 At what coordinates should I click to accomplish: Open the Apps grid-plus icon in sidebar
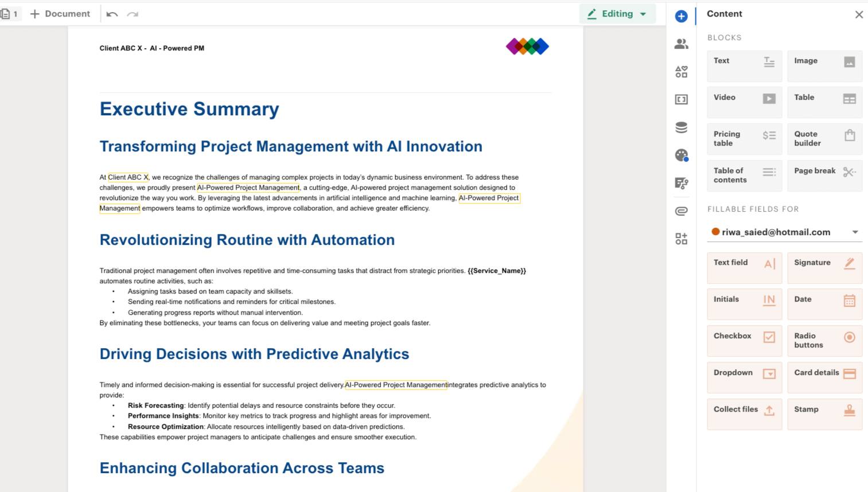[681, 239]
